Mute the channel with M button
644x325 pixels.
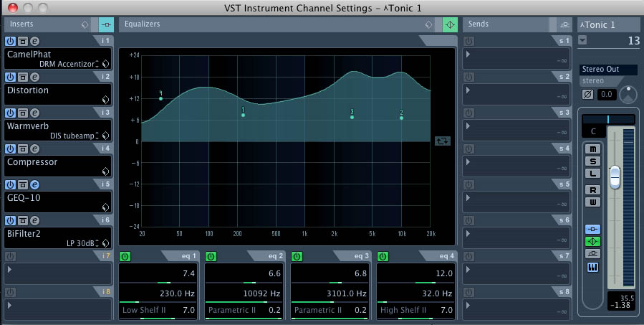(x=592, y=149)
